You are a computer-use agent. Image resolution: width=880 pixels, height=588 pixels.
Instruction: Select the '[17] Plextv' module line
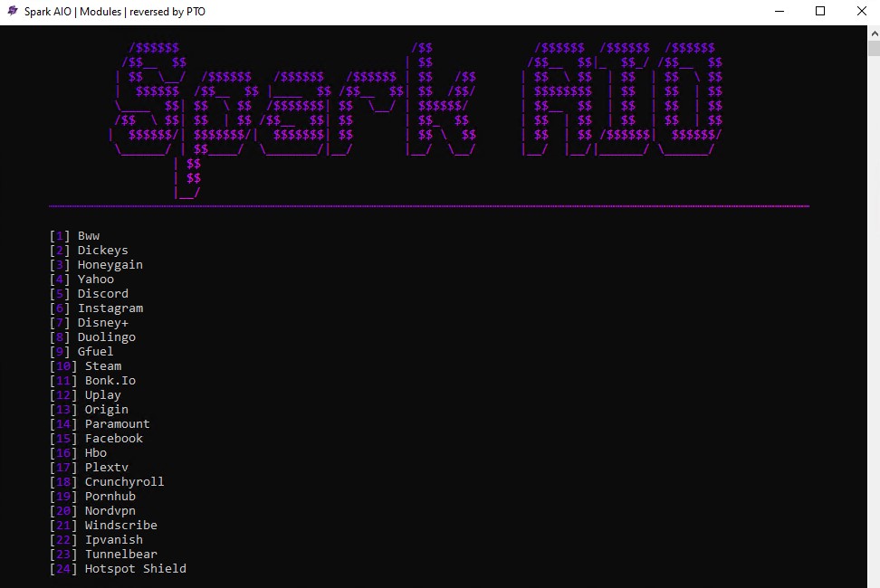tap(89, 468)
